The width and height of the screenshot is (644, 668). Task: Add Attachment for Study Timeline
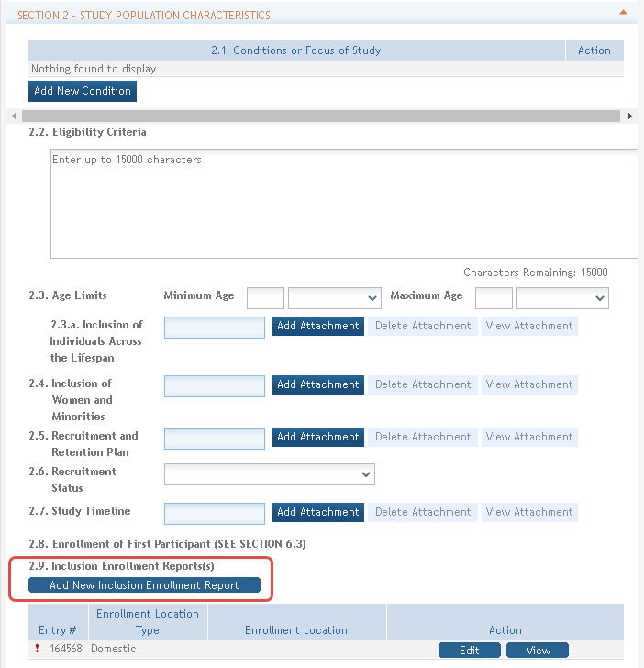click(318, 512)
